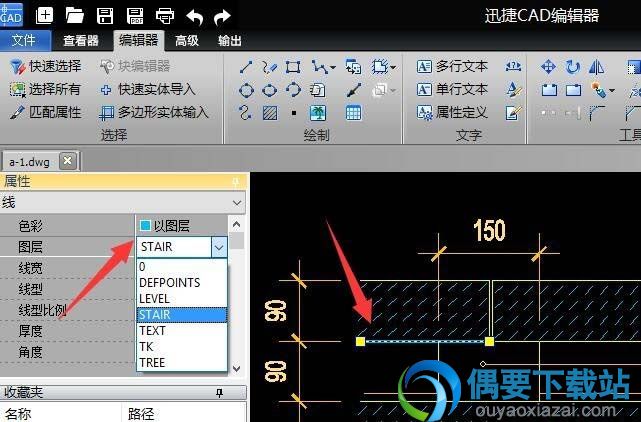Screen dimensions: 641x422
Task: Click the dimension text icon
Action: click(x=513, y=66)
